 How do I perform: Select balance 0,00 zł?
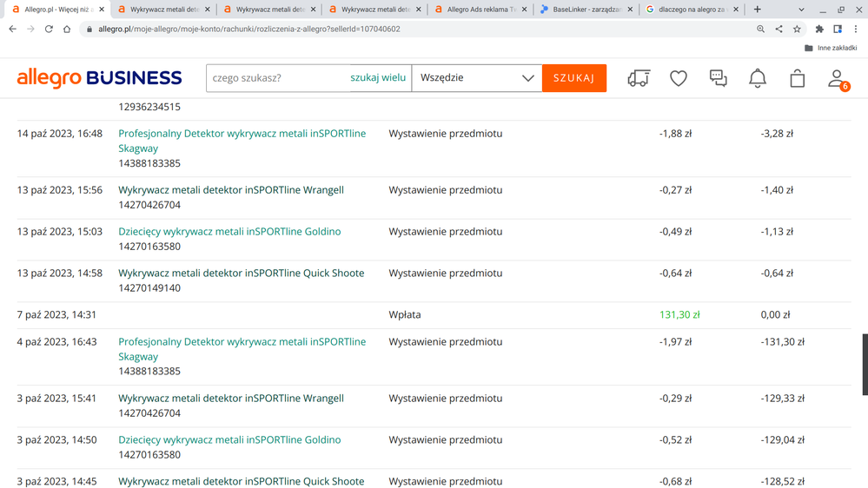(775, 314)
